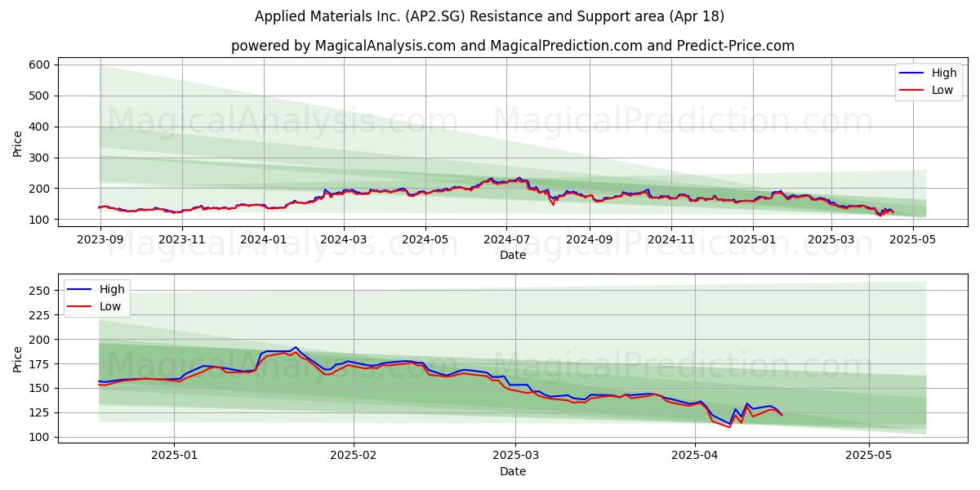Click the 'Price' axis label of lower chart
The width and height of the screenshot is (980, 490).
[x=18, y=359]
